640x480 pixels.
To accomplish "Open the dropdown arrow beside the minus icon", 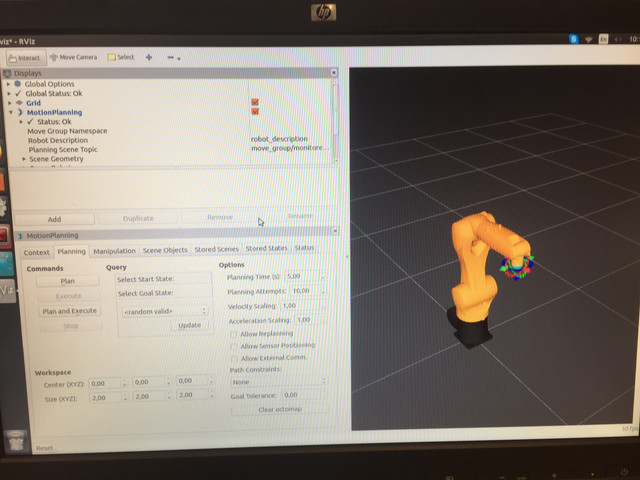I will [x=179, y=59].
